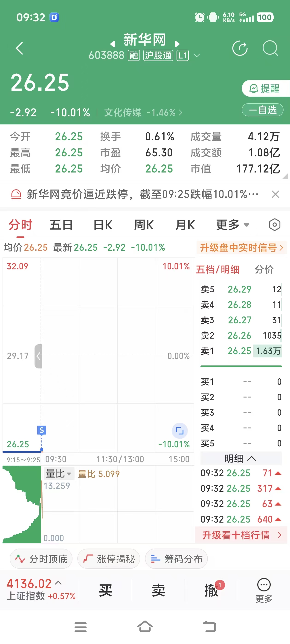290x644 pixels.
Task: Switch to 五日 chart tab
Action: (61, 224)
